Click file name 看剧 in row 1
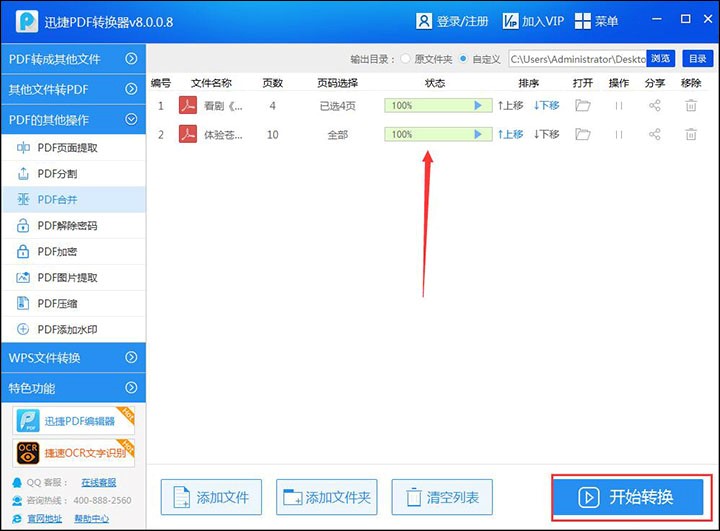This screenshot has height=531, width=720. tap(223, 106)
